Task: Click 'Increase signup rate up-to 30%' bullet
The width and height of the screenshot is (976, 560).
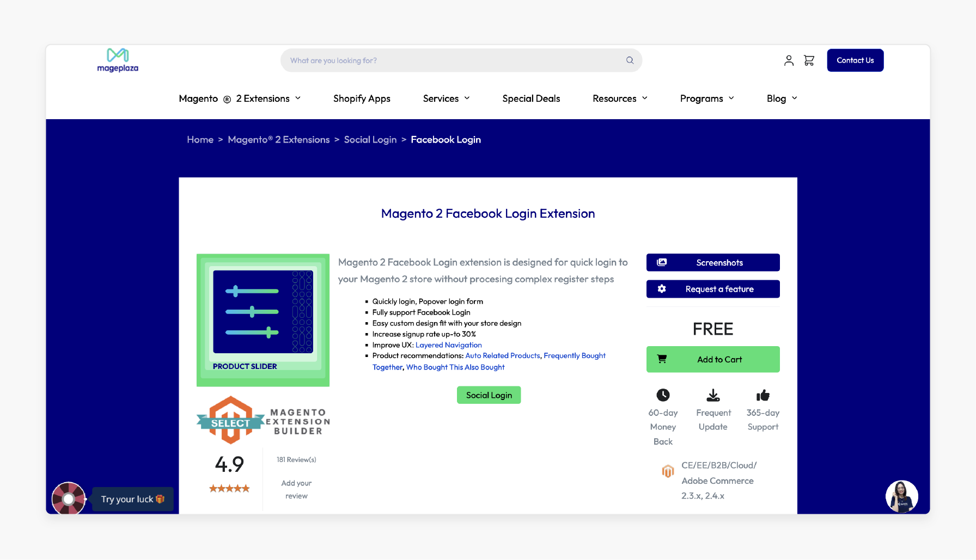Action: 424,334
